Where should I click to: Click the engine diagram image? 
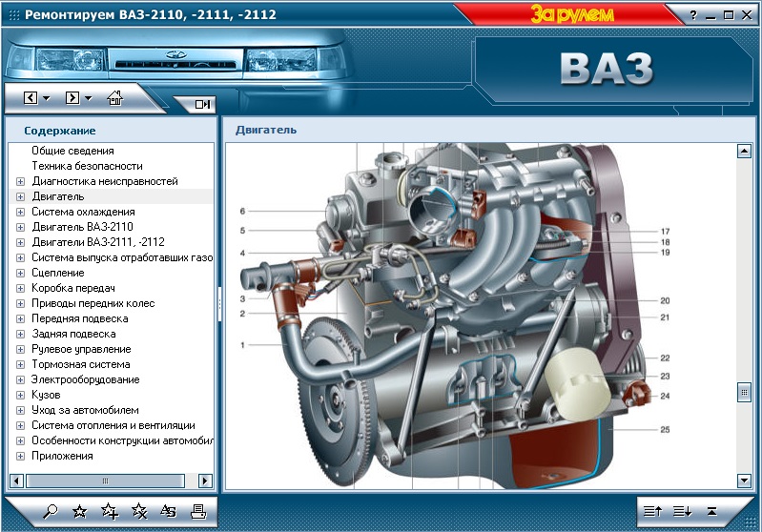click(455, 316)
